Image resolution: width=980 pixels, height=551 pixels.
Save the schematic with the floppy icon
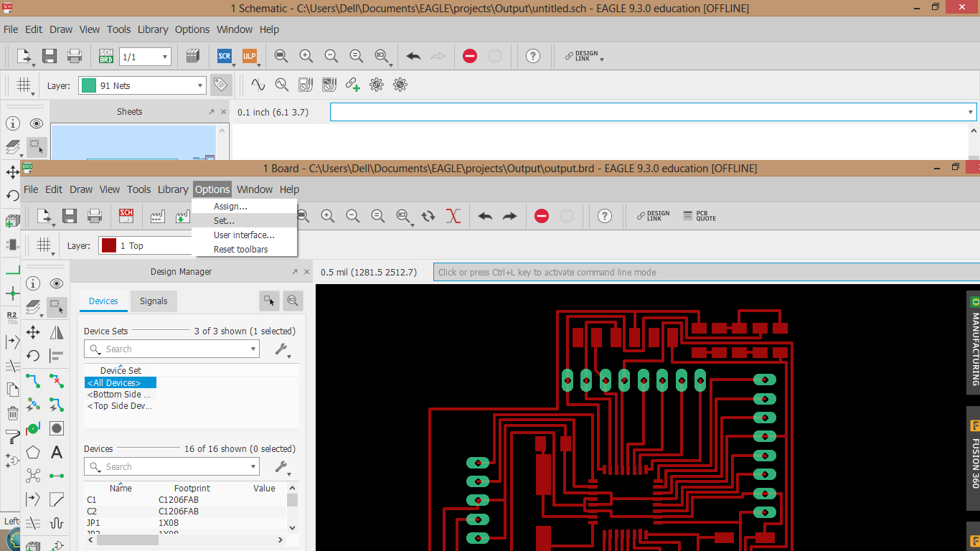tap(50, 56)
